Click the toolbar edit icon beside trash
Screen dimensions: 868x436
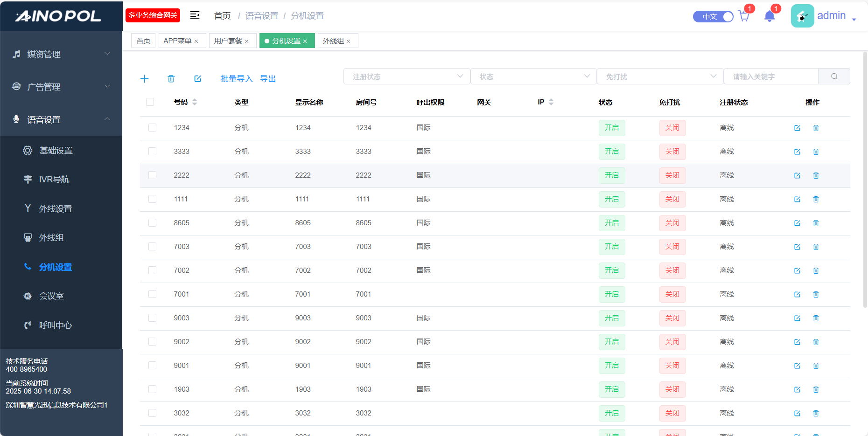[x=198, y=79]
